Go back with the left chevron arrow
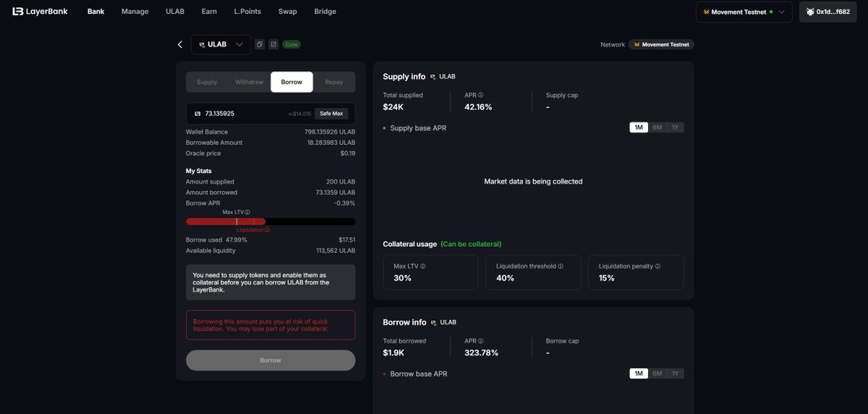Viewport: 868px width, 414px height. pyautogui.click(x=180, y=44)
